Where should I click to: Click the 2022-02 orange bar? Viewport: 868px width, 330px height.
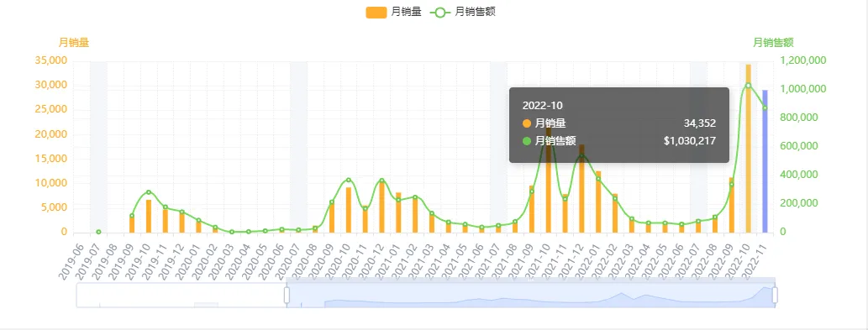615,212
